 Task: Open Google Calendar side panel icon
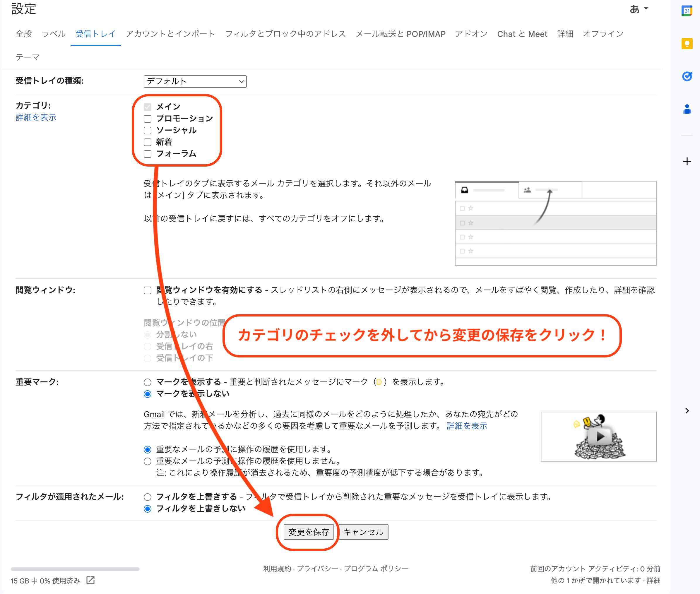click(x=687, y=11)
